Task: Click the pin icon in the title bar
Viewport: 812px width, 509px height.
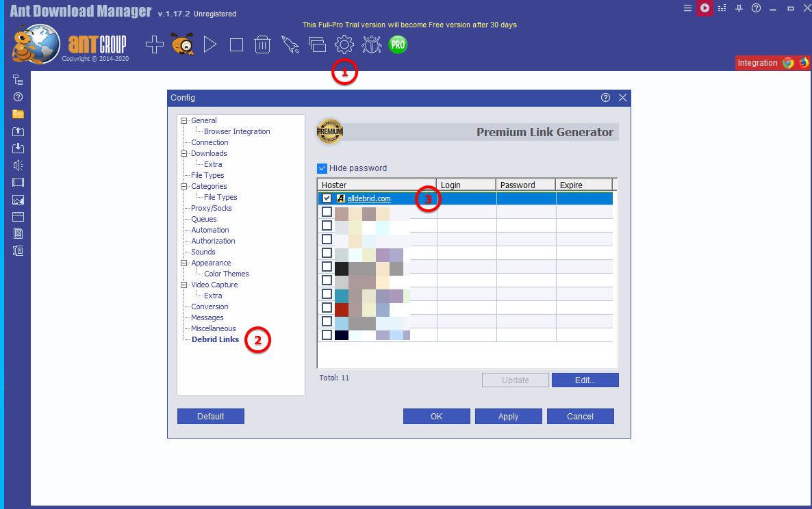Action: [x=739, y=8]
